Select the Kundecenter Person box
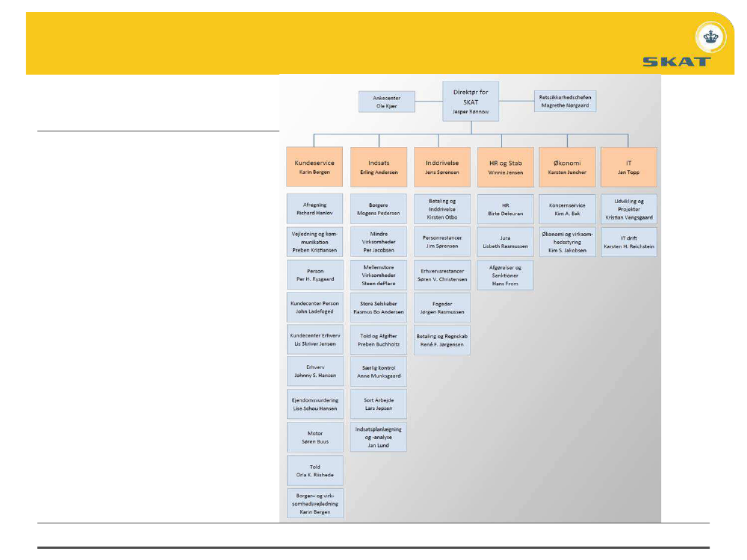 point(315,307)
